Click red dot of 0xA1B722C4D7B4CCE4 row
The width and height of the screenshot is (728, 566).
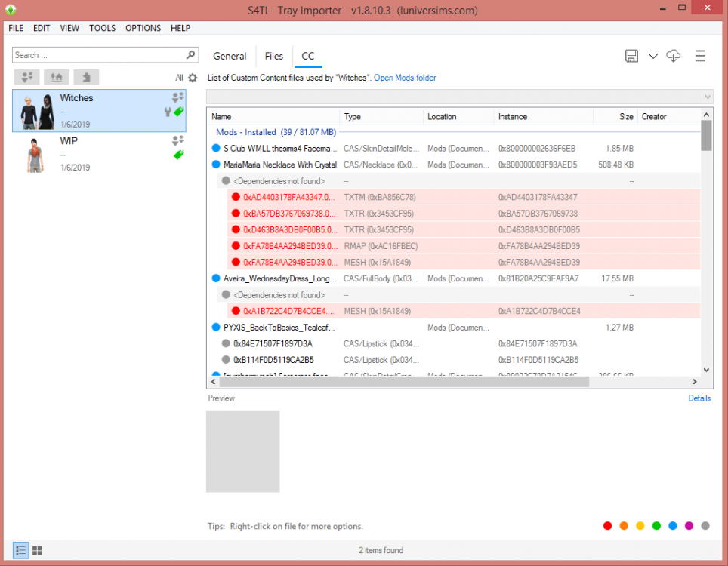pos(236,311)
